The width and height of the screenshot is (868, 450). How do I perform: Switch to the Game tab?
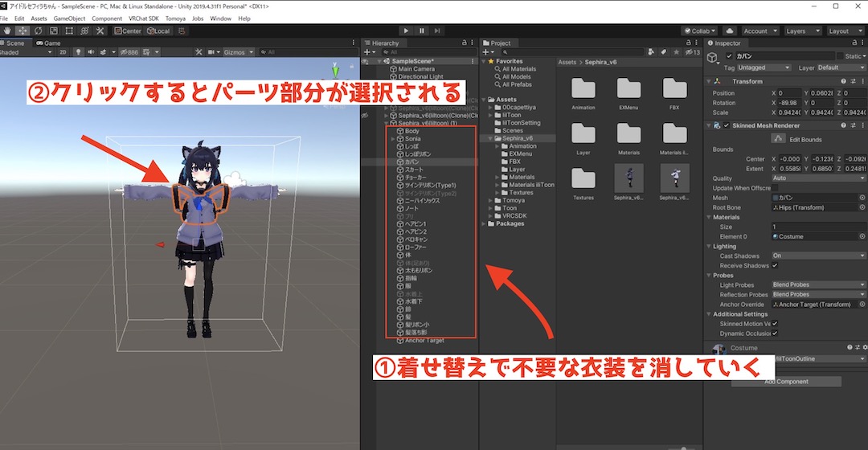pyautogui.click(x=49, y=43)
